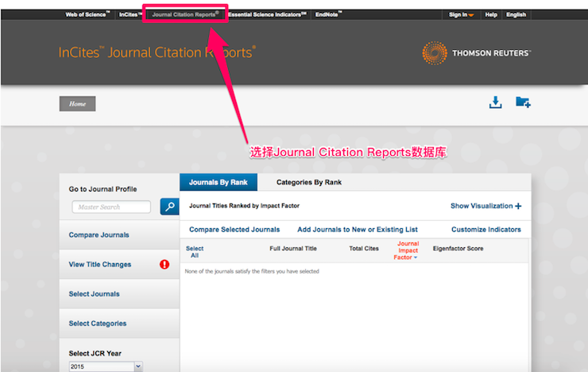Switch to Journals By Rank tab
Viewport: 588px width, 372px height.
219,182
